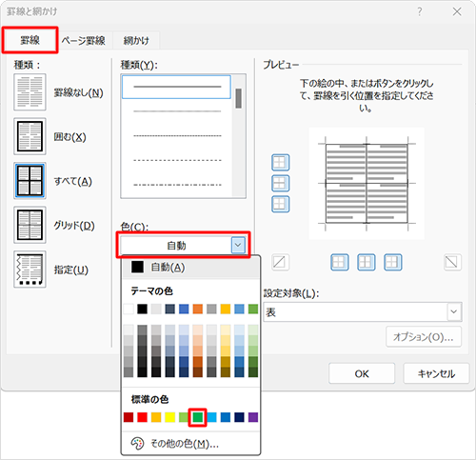Select the lightest orange tint swatch
This screenshot has width=476, height=460.
(198, 330)
